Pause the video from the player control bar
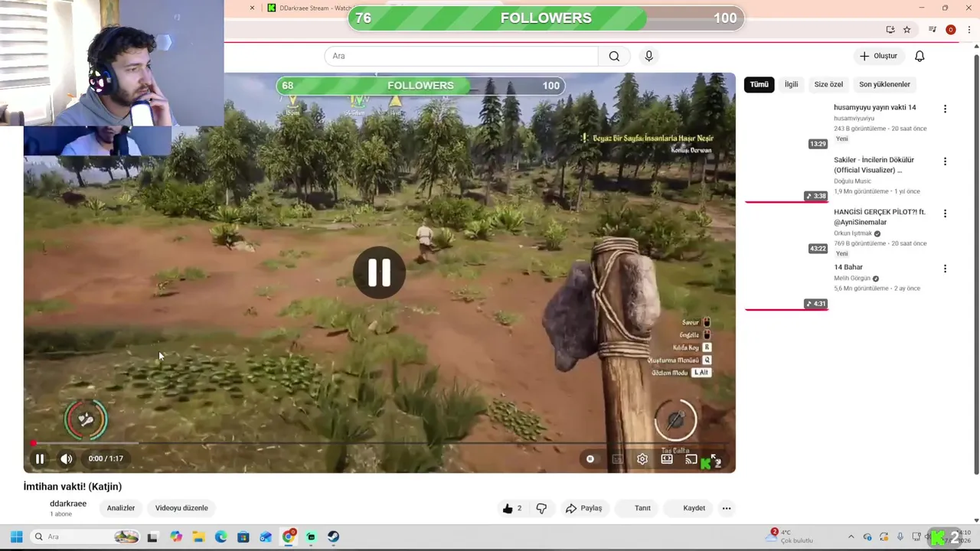This screenshot has height=551, width=980. coord(40,458)
